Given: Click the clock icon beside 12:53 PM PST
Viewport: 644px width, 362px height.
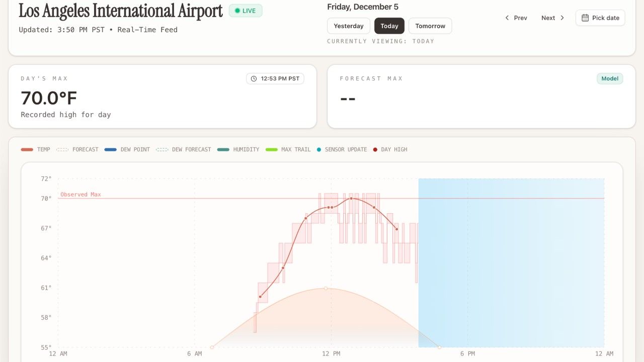Looking at the screenshot, I should tap(254, 78).
